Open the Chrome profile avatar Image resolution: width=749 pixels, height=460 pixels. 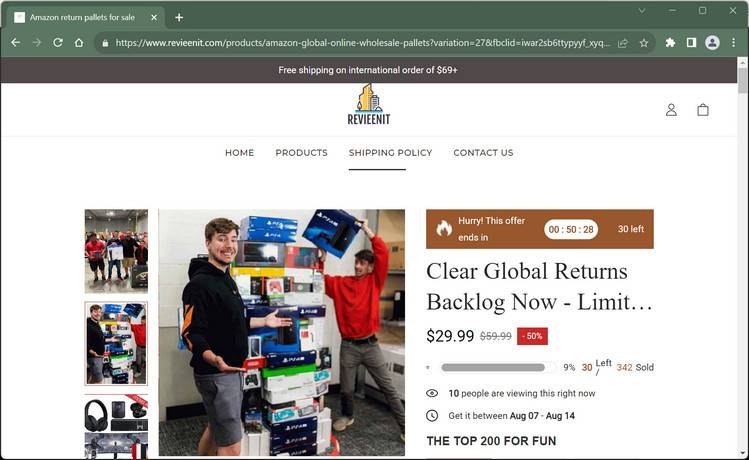coord(712,43)
